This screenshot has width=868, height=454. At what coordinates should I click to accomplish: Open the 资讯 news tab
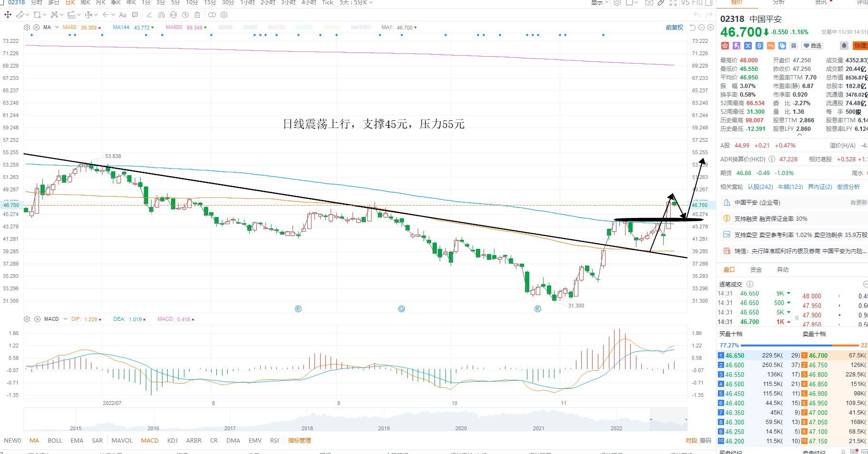click(821, 2)
